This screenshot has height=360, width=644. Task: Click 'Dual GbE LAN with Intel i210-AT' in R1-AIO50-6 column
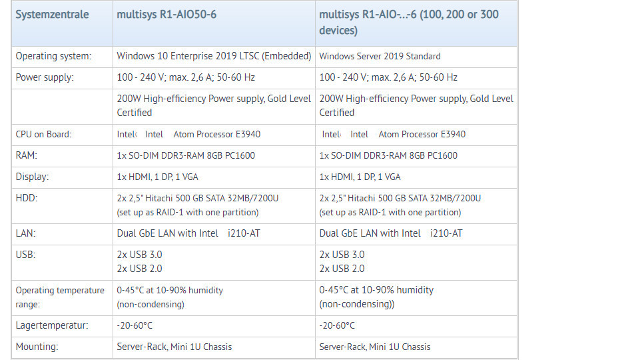tap(188, 233)
